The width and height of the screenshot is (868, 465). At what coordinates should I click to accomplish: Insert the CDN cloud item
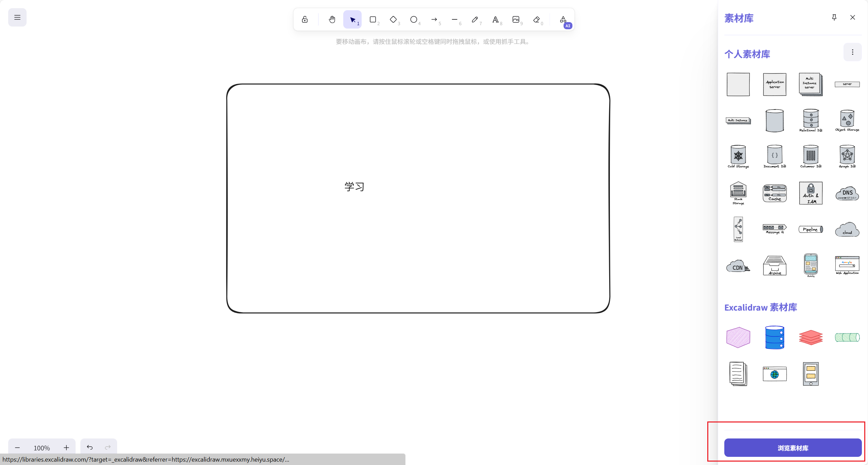click(738, 266)
